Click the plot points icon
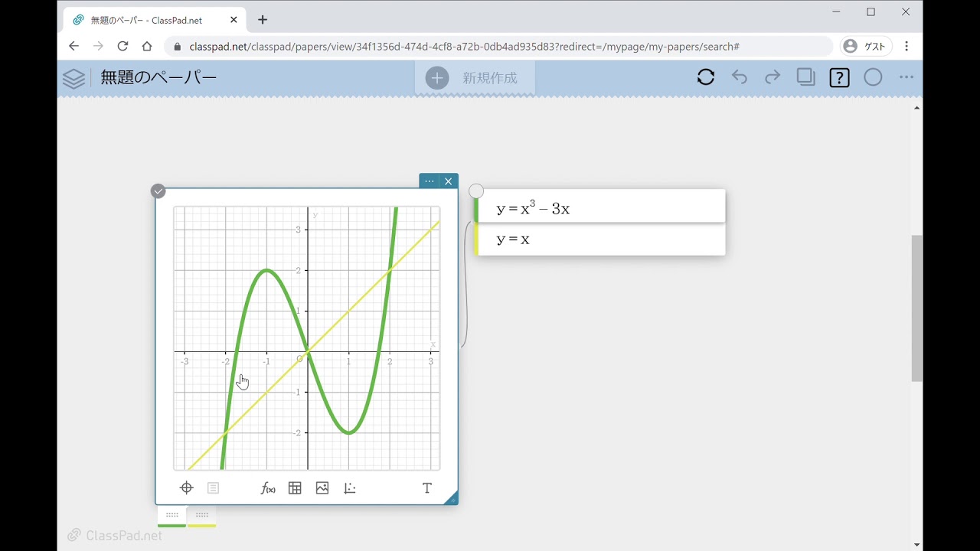This screenshot has height=551, width=980. pyautogui.click(x=350, y=488)
